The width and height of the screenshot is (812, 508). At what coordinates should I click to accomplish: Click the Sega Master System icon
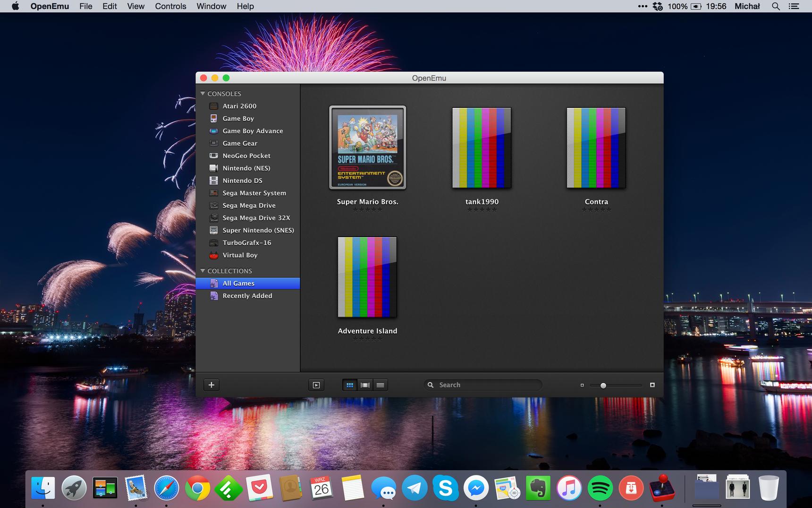pos(214,193)
